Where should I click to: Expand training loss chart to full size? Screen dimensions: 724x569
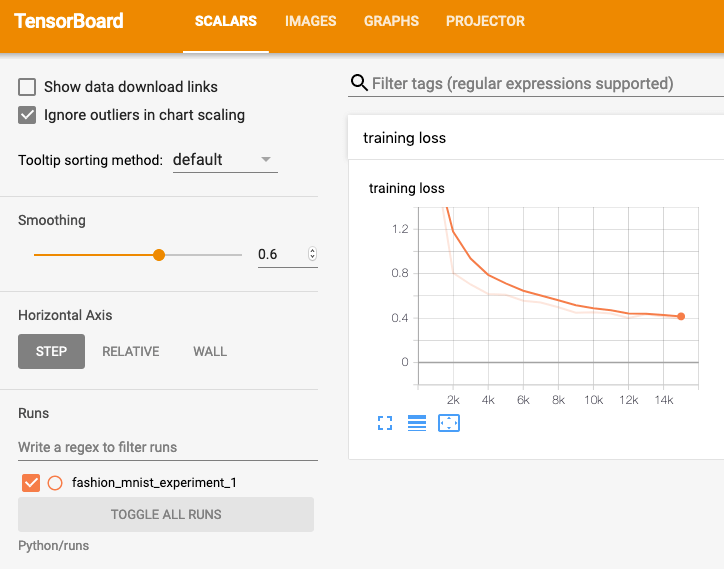click(x=385, y=423)
